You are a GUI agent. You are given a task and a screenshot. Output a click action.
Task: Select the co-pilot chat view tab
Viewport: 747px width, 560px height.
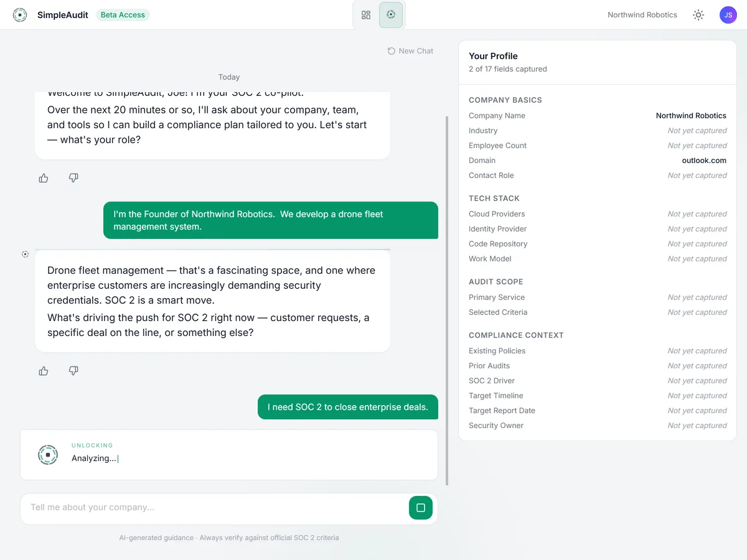(x=391, y=15)
